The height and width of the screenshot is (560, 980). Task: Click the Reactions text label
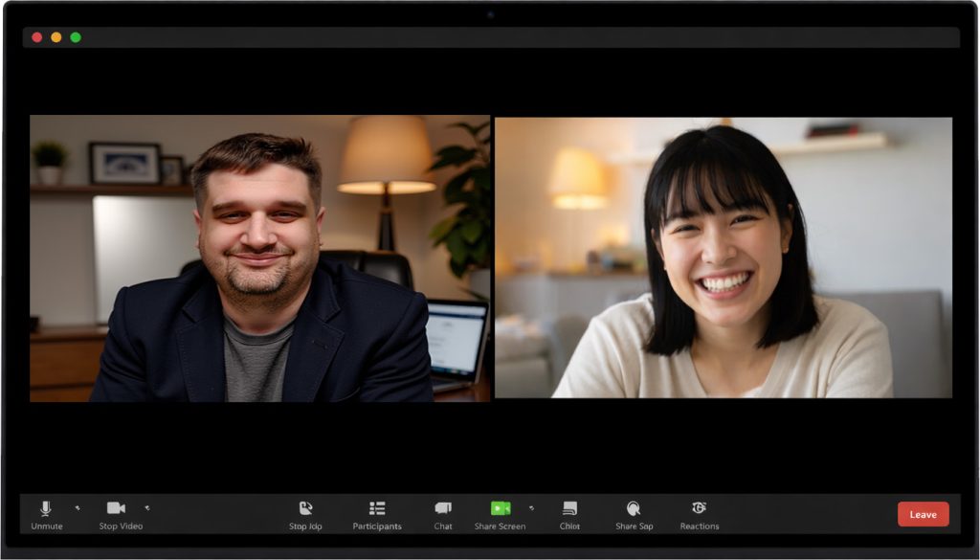(x=699, y=526)
